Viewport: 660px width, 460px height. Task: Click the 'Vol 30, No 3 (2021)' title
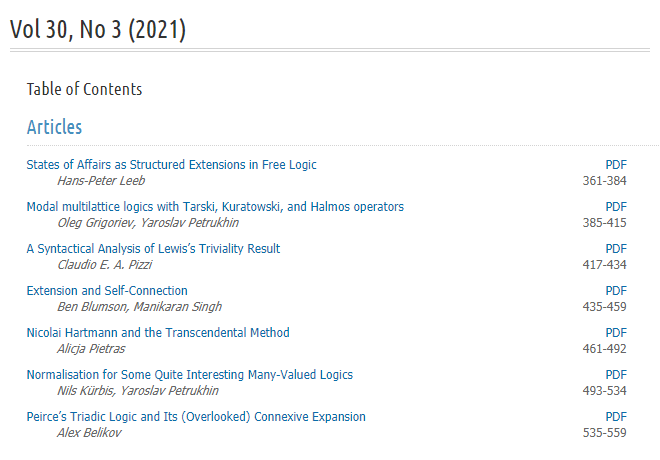coord(98,29)
